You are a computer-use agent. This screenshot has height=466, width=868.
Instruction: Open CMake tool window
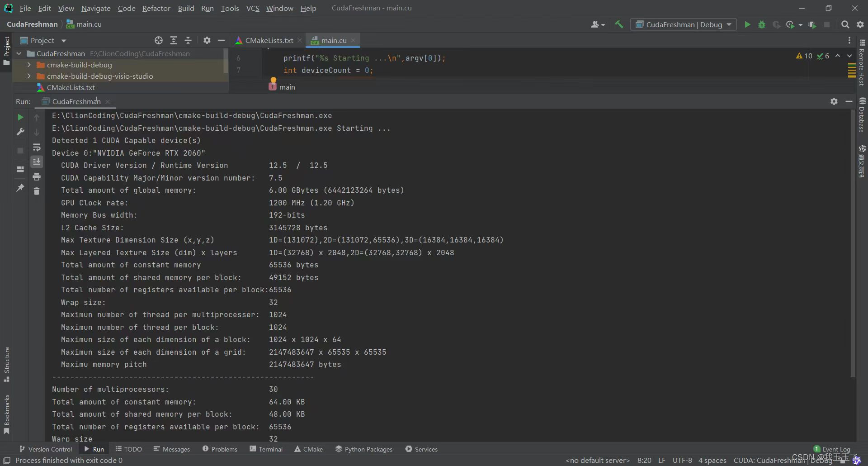click(x=309, y=449)
